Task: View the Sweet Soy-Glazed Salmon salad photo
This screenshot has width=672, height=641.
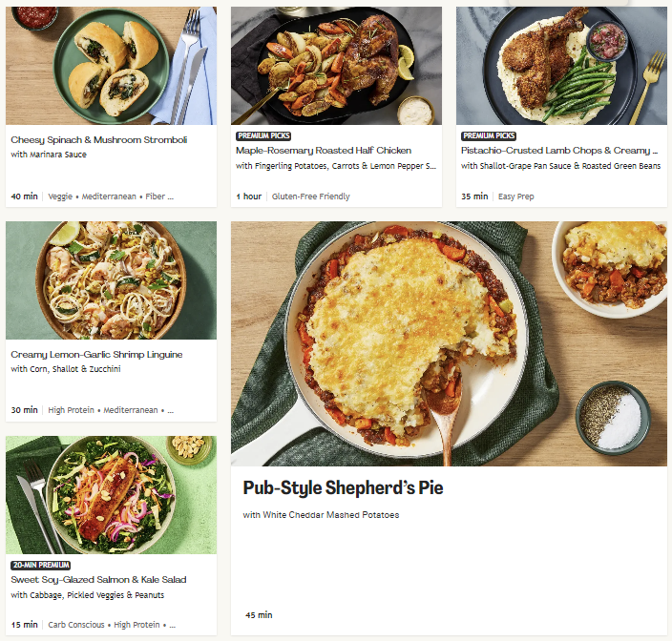Action: coord(111,495)
